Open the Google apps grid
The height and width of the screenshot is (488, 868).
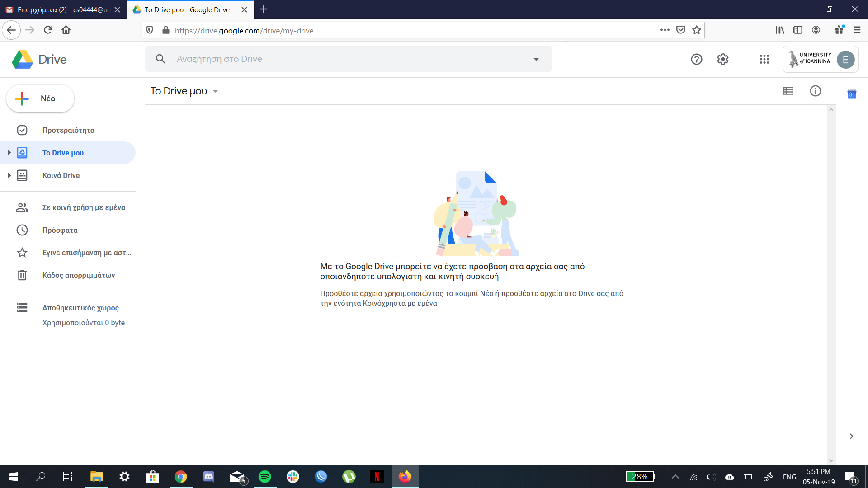[764, 59]
